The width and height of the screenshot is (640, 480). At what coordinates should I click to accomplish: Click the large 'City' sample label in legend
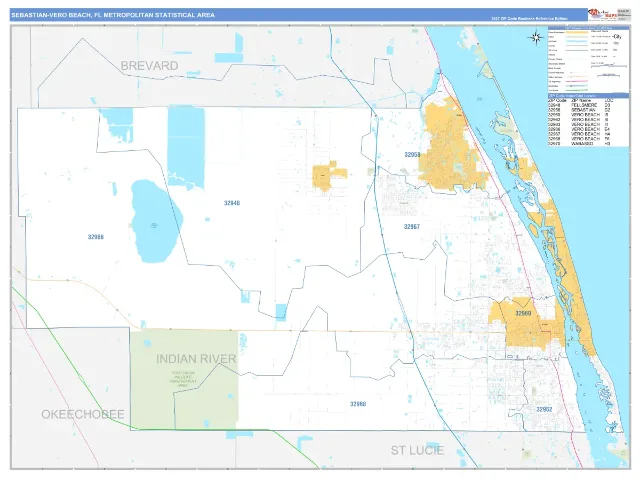[x=617, y=36]
